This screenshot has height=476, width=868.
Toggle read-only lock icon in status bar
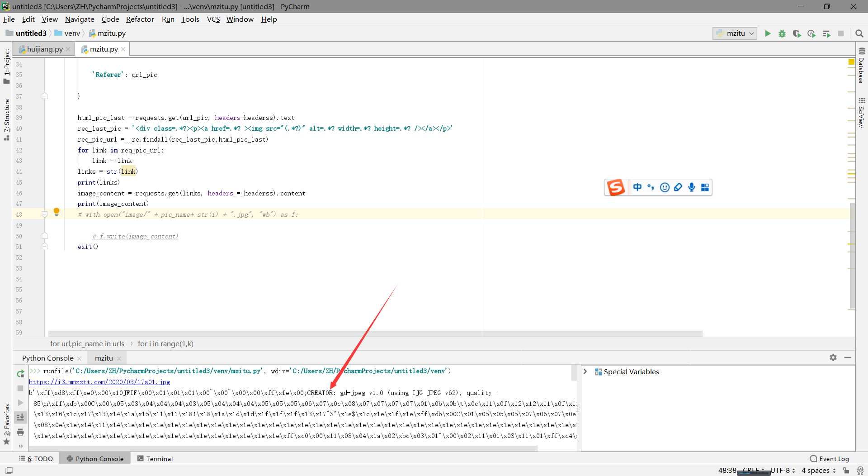(846, 471)
